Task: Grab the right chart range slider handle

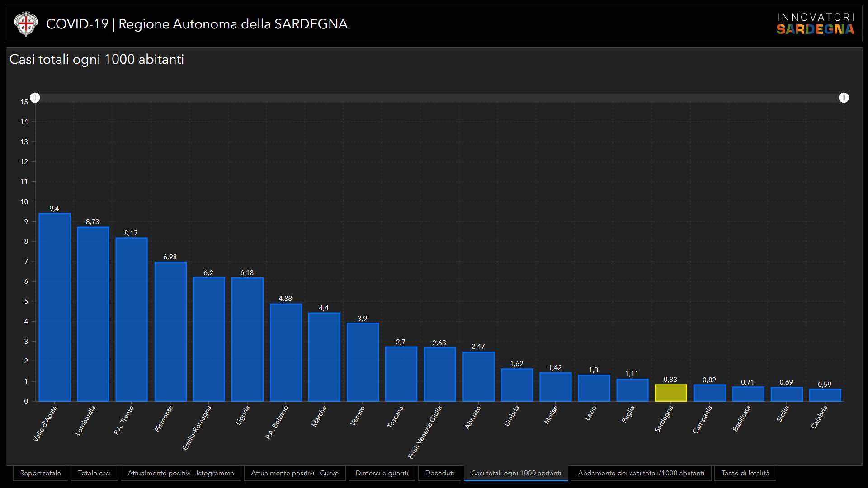Action: coord(844,98)
